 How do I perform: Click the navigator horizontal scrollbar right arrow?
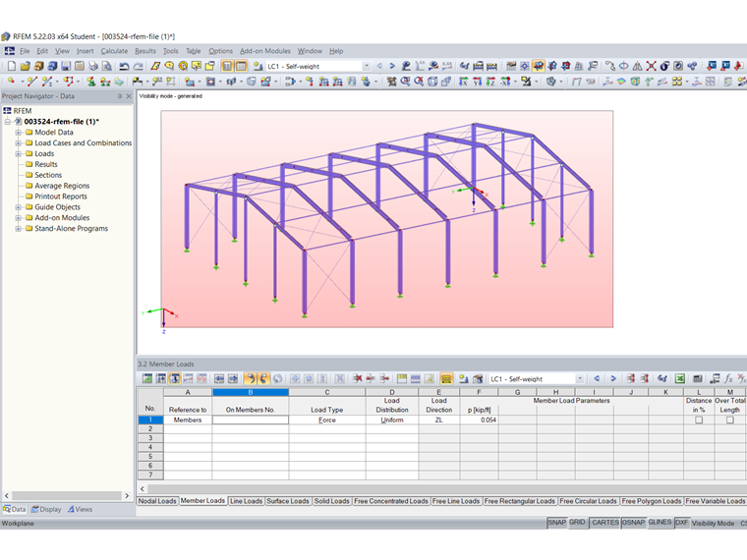(x=127, y=496)
